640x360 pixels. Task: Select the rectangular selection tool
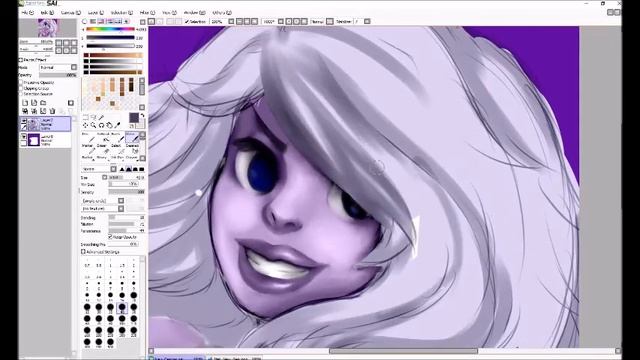(85, 117)
